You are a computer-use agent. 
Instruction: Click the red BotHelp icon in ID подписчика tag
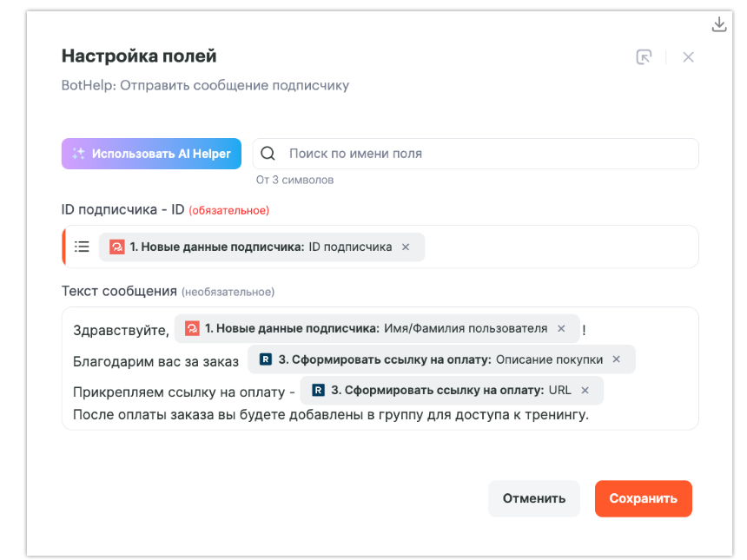(x=117, y=247)
